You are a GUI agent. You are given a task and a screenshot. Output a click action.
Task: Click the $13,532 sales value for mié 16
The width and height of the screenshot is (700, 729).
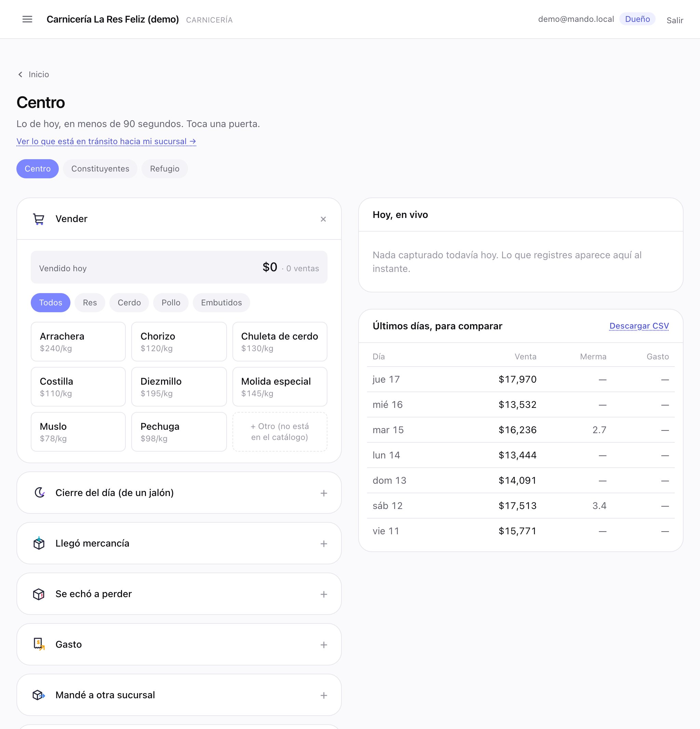pyautogui.click(x=517, y=405)
